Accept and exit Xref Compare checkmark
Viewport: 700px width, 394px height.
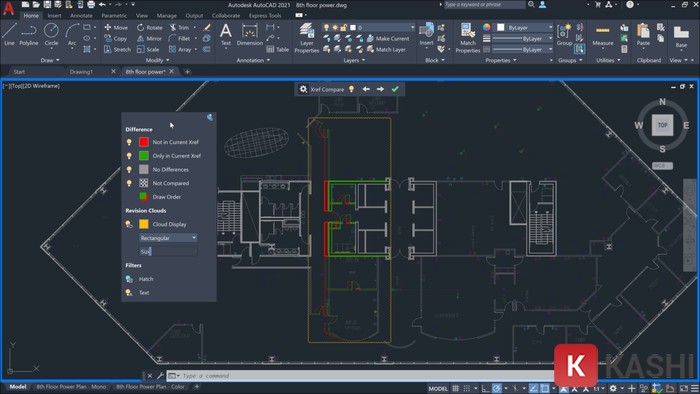tap(395, 89)
